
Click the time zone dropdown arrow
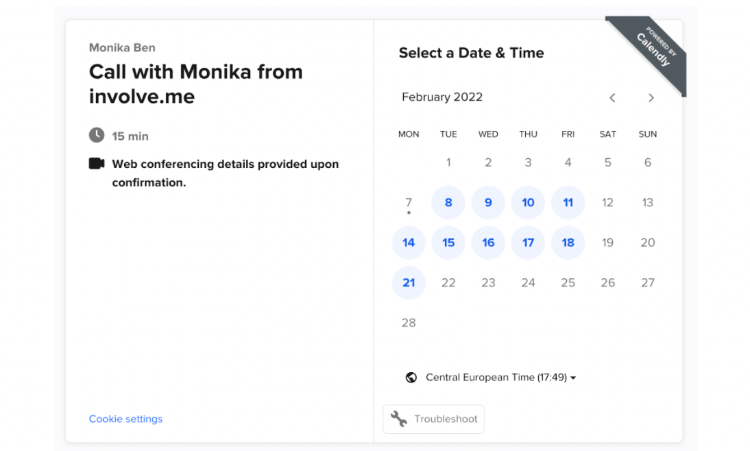(573, 378)
